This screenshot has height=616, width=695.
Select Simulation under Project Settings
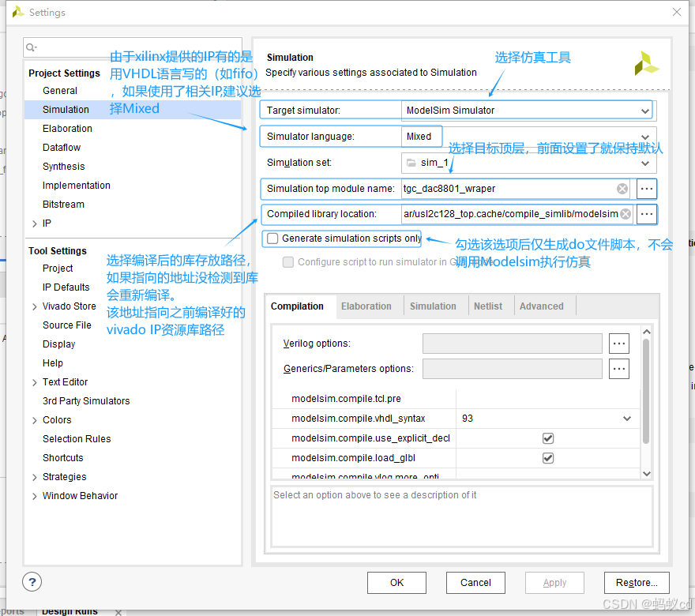66,110
